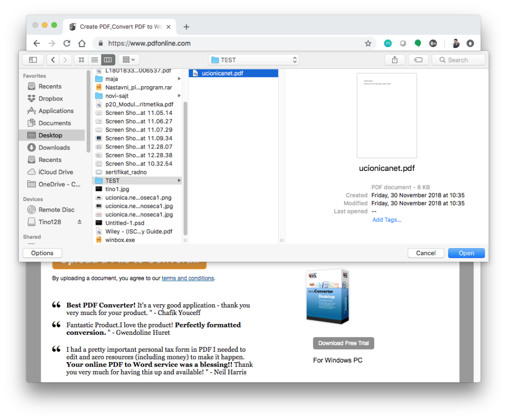Image resolution: width=507 pixels, height=420 pixels.
Task: Eject the Tino128 device
Action: [x=79, y=222]
